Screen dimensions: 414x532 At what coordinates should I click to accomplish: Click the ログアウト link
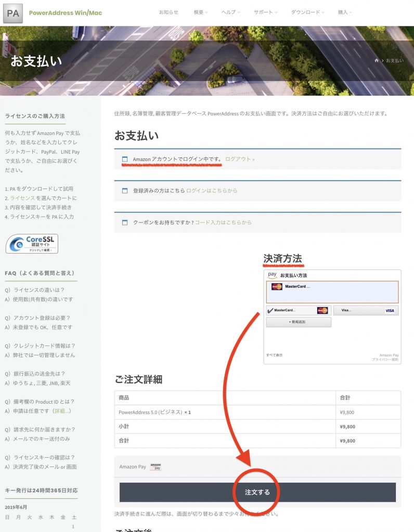coord(240,159)
